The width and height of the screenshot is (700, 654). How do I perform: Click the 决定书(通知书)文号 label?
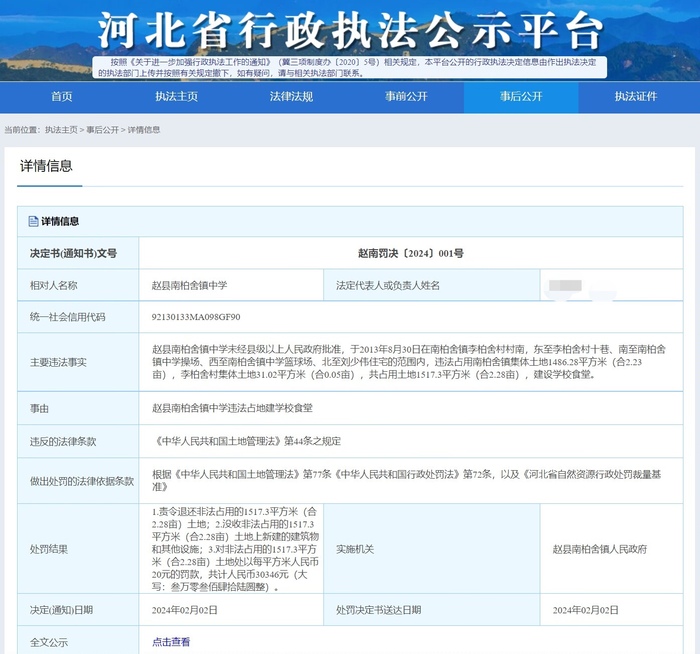(73, 254)
